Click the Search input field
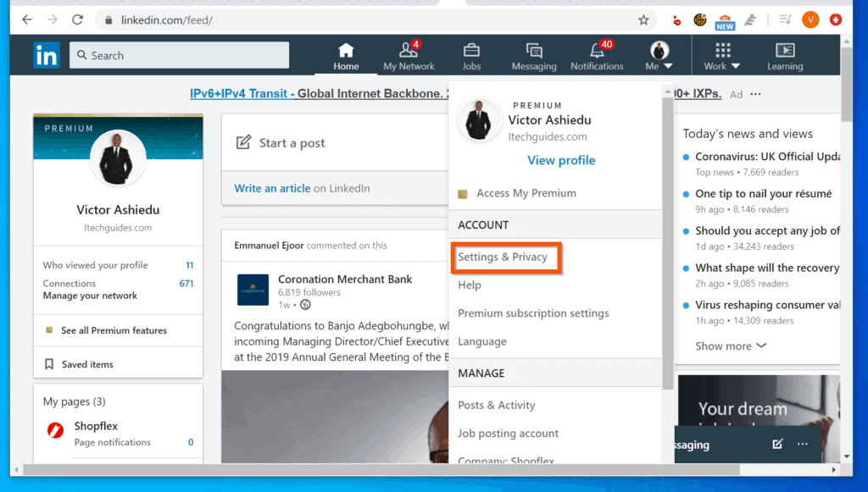 179,55
